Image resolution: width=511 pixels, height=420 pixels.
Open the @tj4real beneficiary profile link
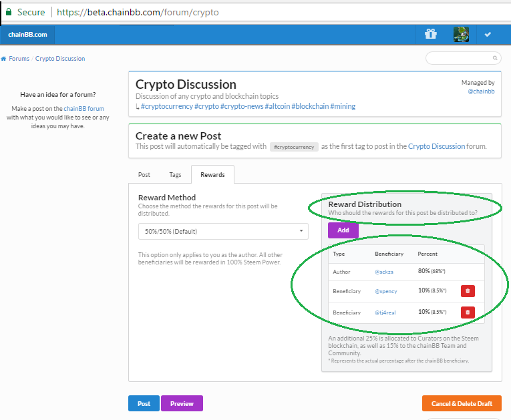[385, 312]
